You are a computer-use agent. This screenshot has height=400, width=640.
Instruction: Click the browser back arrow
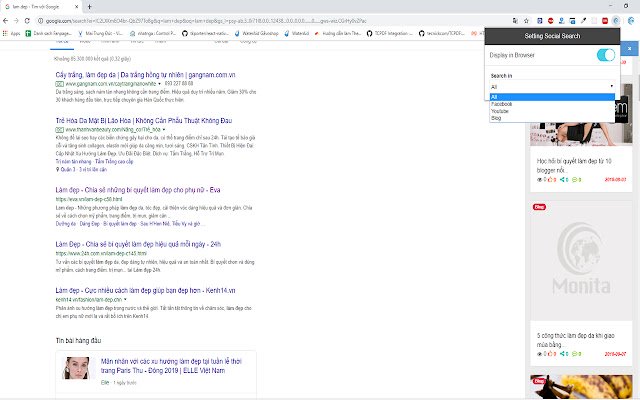tap(5, 20)
